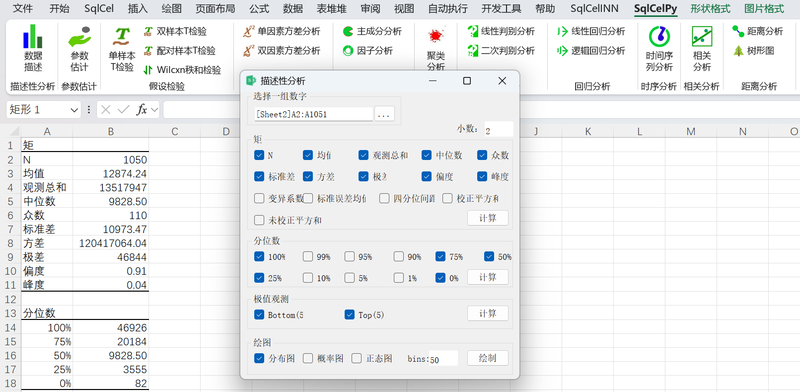Viewport: 800px width, 392px height.
Task: Select the 配对样本T检验 tool
Action: (x=179, y=51)
